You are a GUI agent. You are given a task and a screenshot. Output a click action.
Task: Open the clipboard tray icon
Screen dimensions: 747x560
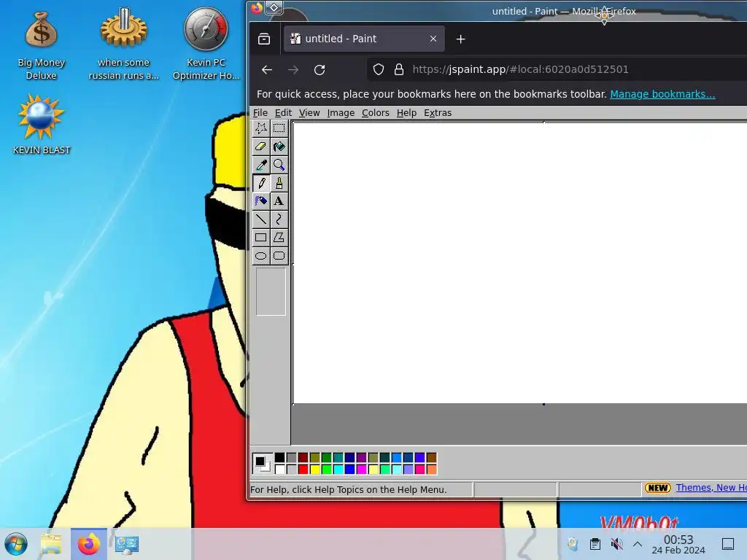tap(595, 544)
